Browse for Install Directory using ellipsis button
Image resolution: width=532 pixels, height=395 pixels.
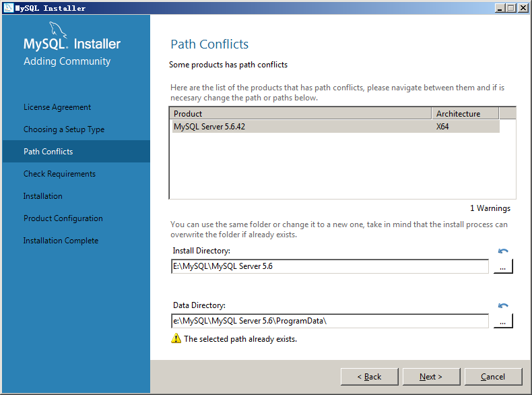click(503, 266)
